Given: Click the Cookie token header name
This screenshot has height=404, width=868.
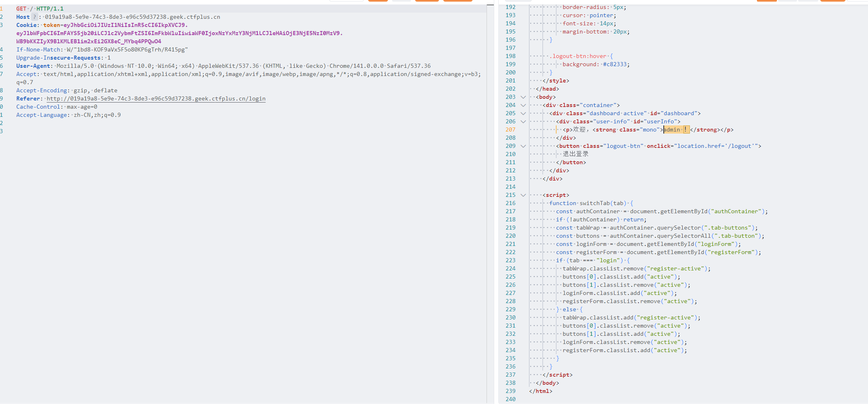Looking at the screenshot, I should (27, 25).
